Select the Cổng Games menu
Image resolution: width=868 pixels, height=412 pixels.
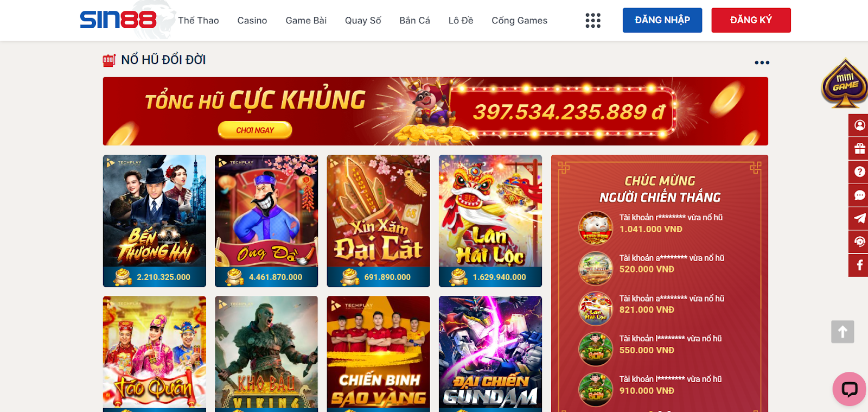tap(519, 21)
